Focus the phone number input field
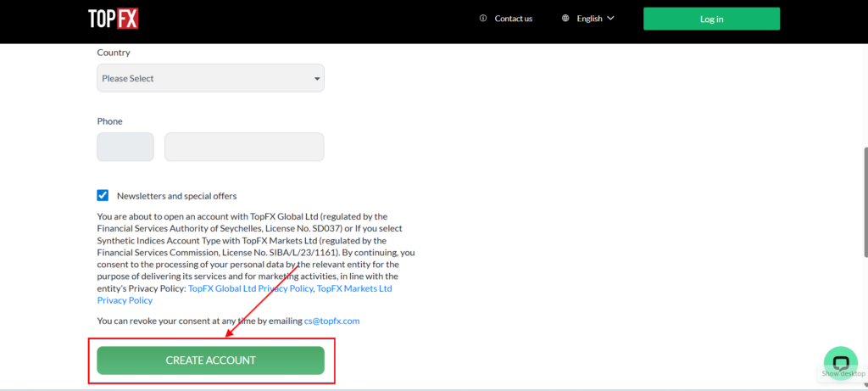The image size is (868, 391). (x=244, y=147)
